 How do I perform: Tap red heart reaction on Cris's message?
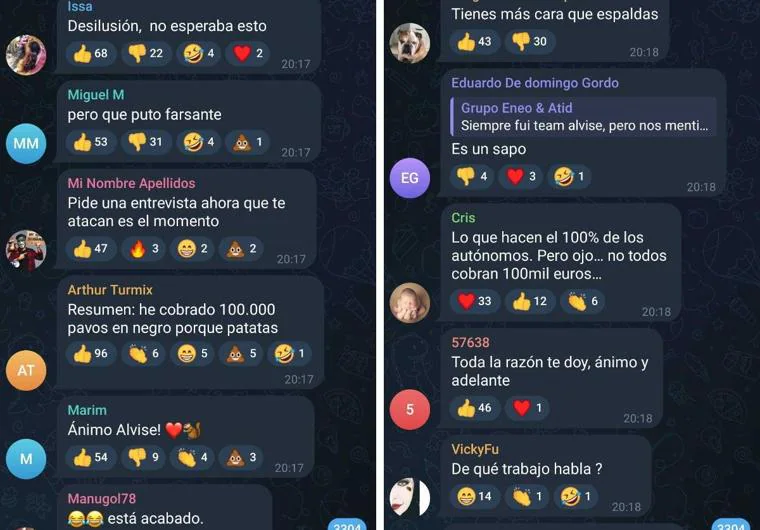click(475, 301)
